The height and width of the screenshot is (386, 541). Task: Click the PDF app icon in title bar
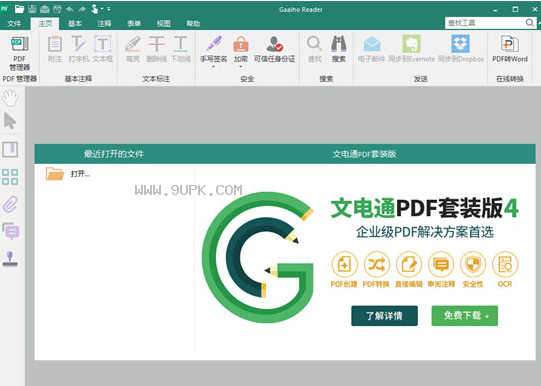[4, 9]
